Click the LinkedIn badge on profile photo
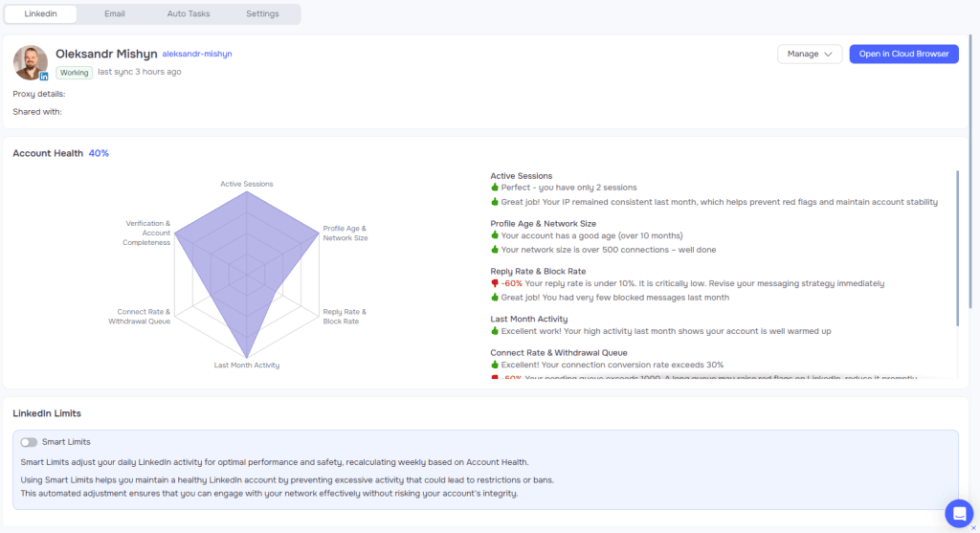Image resolution: width=980 pixels, height=533 pixels. [x=44, y=75]
